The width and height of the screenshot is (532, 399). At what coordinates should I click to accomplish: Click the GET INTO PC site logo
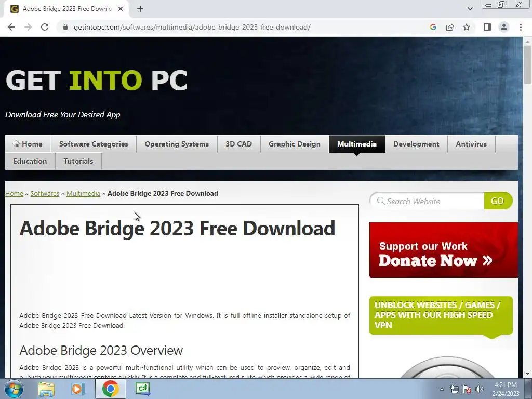[97, 81]
